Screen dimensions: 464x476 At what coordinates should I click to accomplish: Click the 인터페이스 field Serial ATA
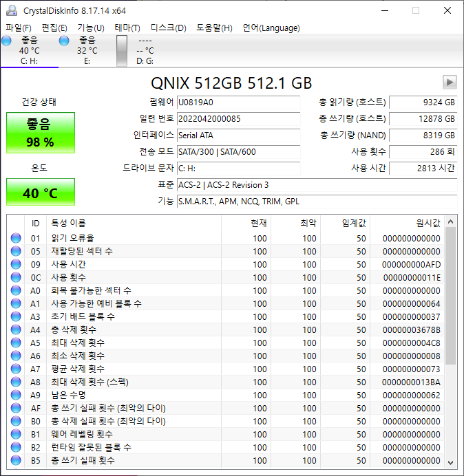[238, 136]
